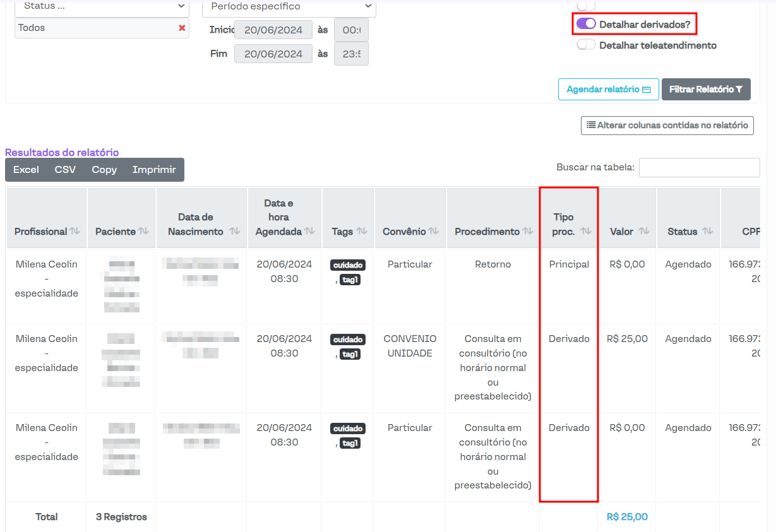Sort the Valor column using arrows

(x=643, y=232)
